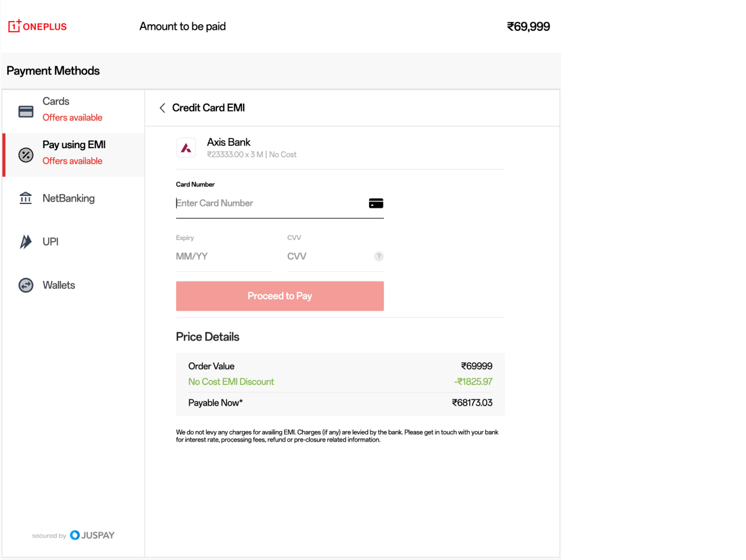Click the EMI percent badge icon
This screenshot has width=746, height=560.
tap(26, 155)
